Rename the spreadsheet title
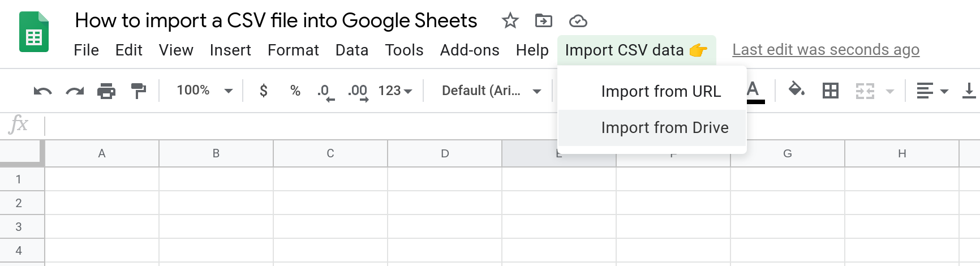Viewport: 980px width, 266px height. coord(276,21)
